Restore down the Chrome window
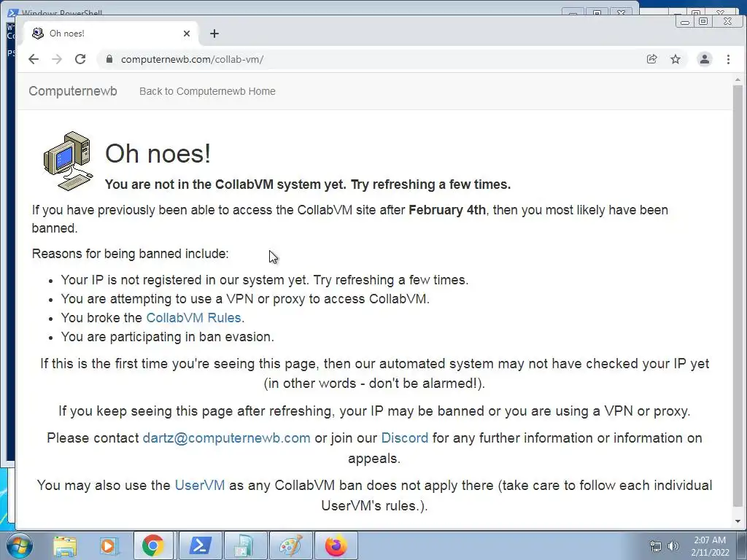The width and height of the screenshot is (747, 560). [703, 21]
